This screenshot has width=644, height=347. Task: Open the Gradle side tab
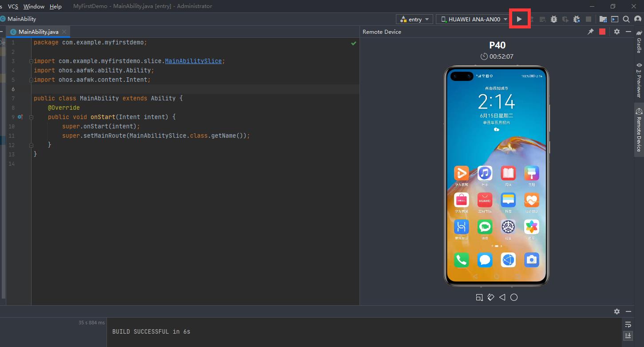click(639, 42)
